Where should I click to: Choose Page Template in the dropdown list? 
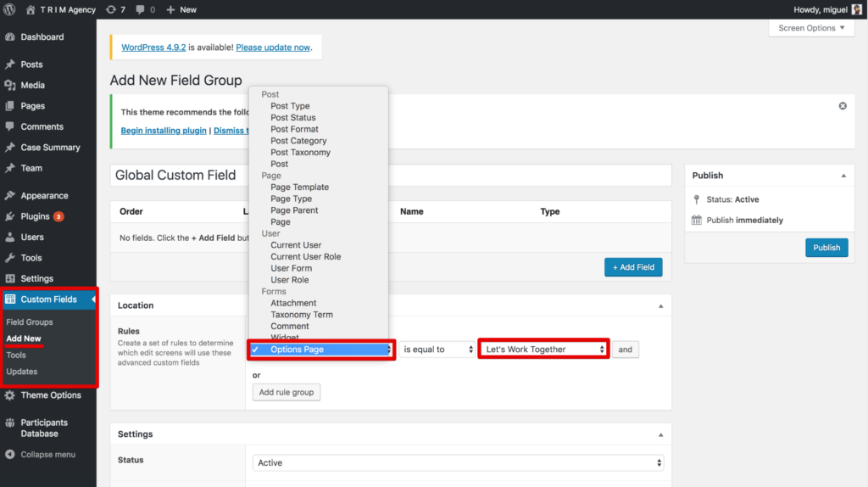pos(299,188)
